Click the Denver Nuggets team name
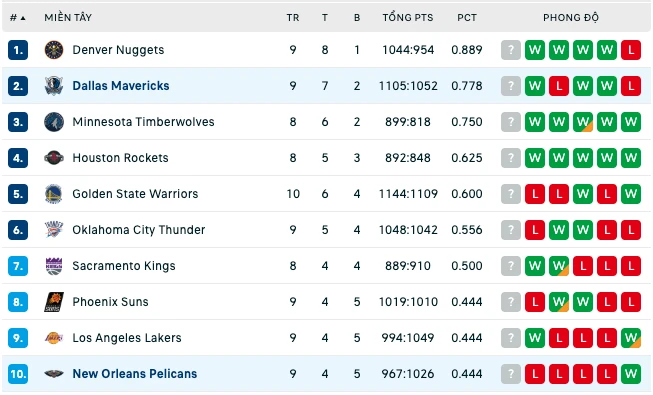Image resolution: width=653 pixels, height=395 pixels. tap(118, 50)
